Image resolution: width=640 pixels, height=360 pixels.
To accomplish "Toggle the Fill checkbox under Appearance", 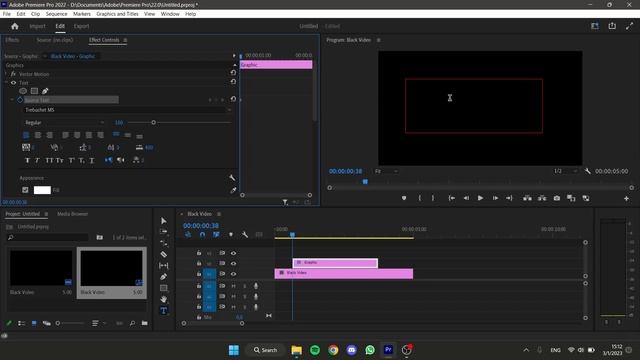I will coord(25,190).
